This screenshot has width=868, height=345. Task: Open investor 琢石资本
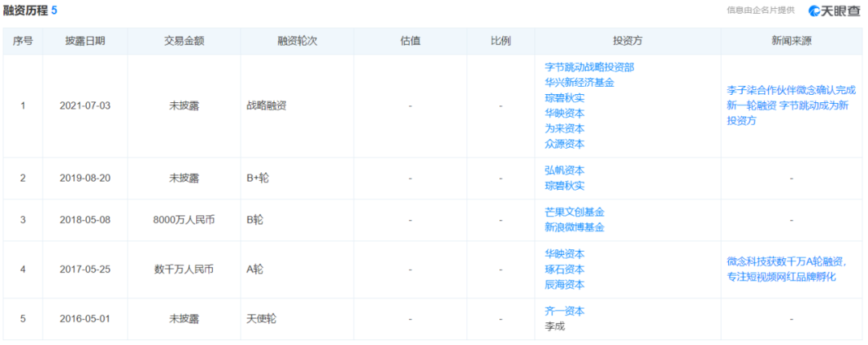[x=565, y=269]
